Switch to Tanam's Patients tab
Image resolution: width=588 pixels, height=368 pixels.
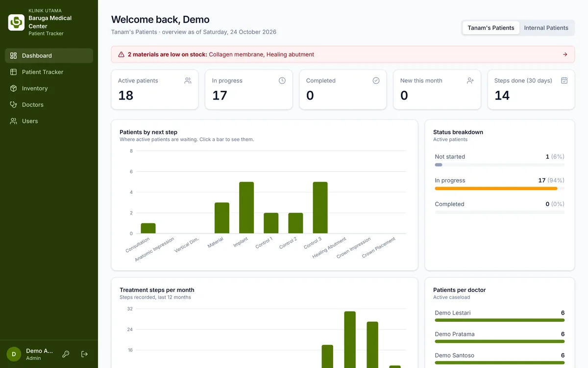491,28
